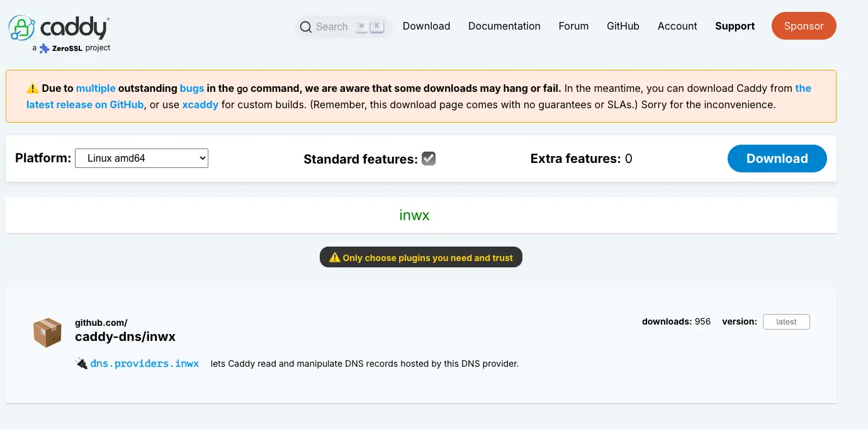The width and height of the screenshot is (868, 429).
Task: Click the ZeroSSL puzzle-piece icon
Action: [x=43, y=48]
